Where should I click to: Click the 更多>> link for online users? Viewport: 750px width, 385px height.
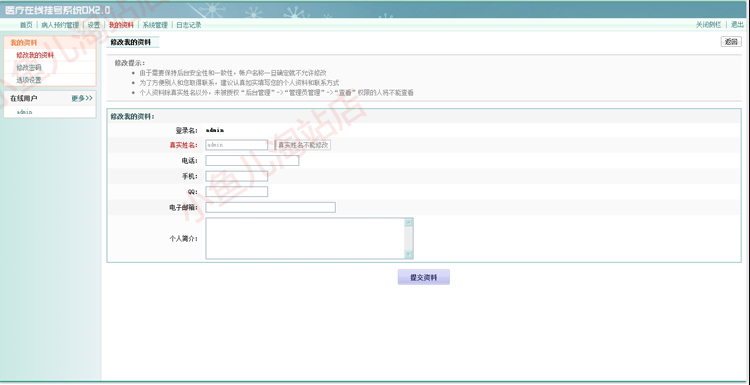[x=82, y=98]
